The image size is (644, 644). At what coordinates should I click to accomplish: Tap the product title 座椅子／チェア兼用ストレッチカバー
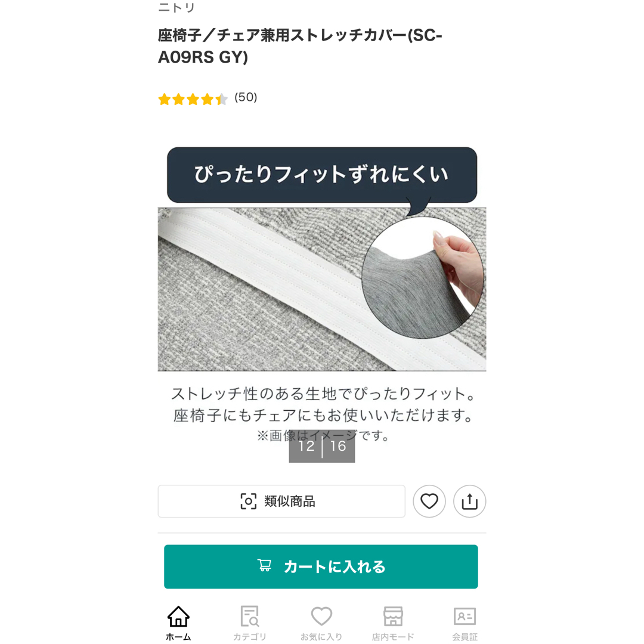300,46
